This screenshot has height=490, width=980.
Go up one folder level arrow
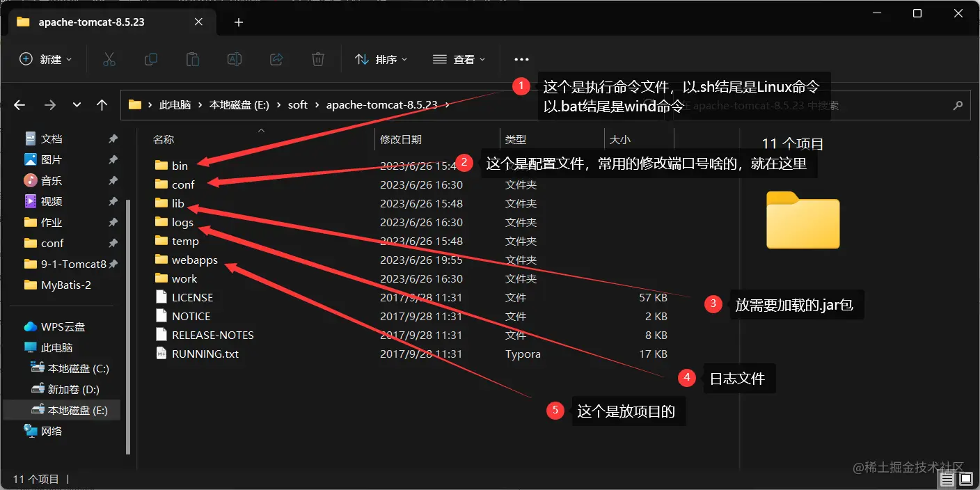click(102, 105)
